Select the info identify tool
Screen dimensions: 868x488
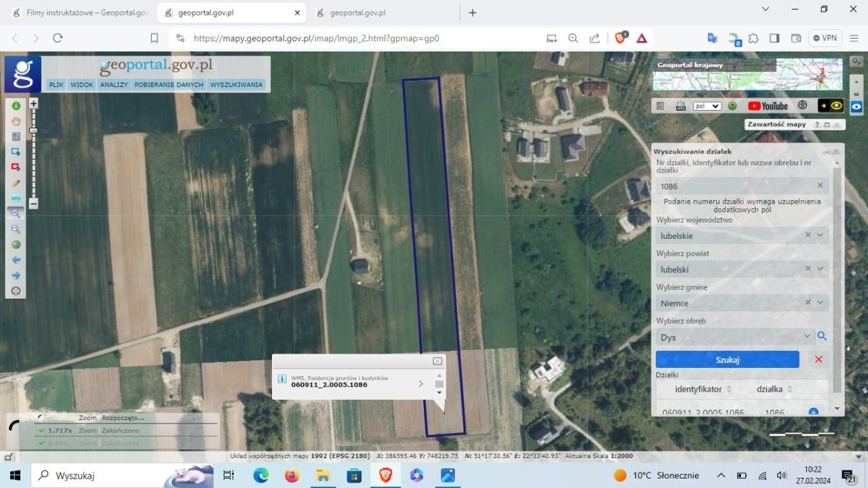coord(16,105)
